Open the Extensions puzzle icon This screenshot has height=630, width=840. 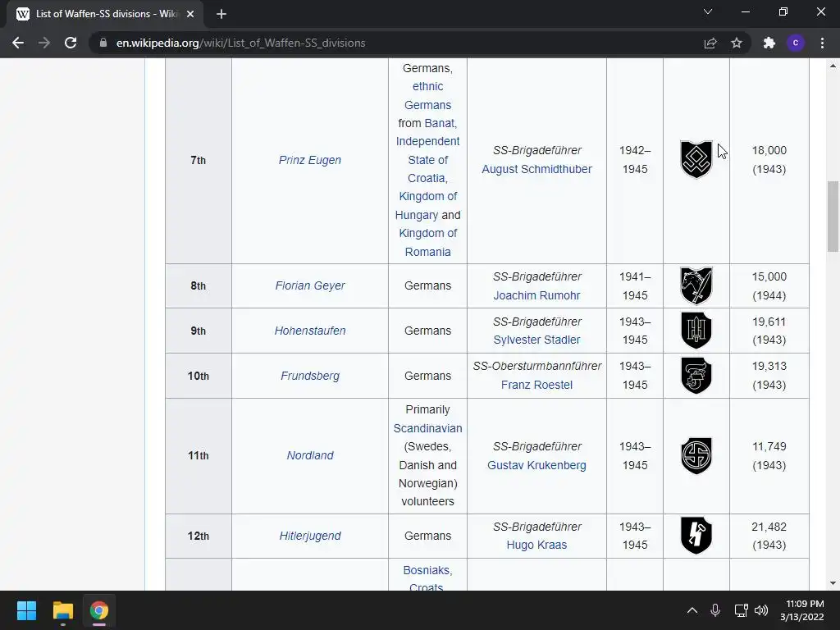pyautogui.click(x=769, y=43)
